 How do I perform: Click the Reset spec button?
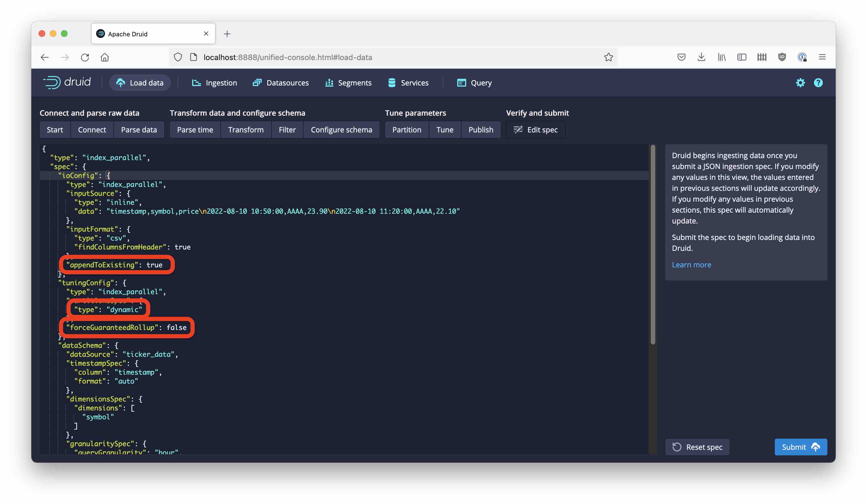pyautogui.click(x=697, y=447)
